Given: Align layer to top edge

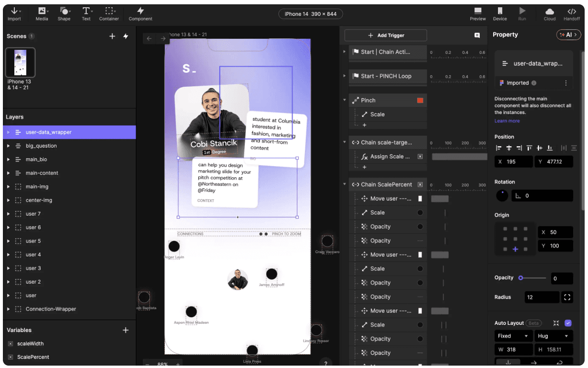Looking at the screenshot, I should tap(529, 148).
